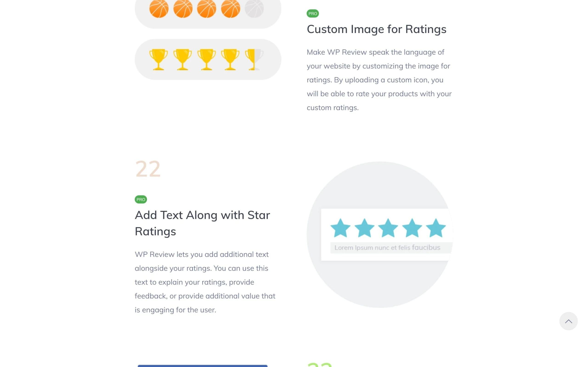Click the fourth orange basketball icon
Viewport: 588px width, 367px height.
[x=230, y=9]
